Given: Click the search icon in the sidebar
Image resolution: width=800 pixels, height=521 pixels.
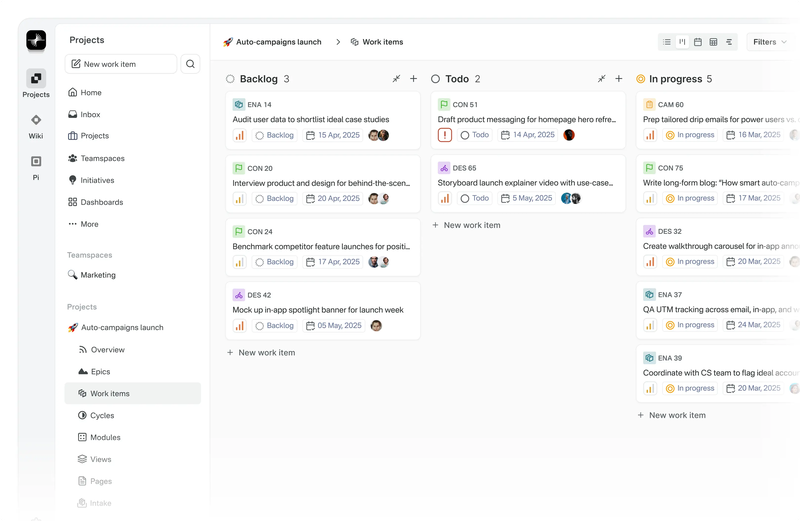Looking at the screenshot, I should coord(190,64).
